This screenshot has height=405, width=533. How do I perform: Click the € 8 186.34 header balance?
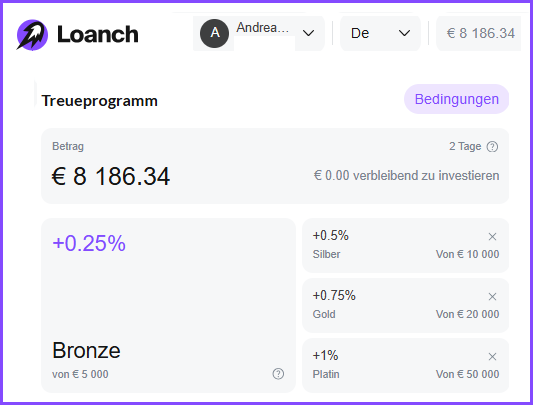[480, 33]
